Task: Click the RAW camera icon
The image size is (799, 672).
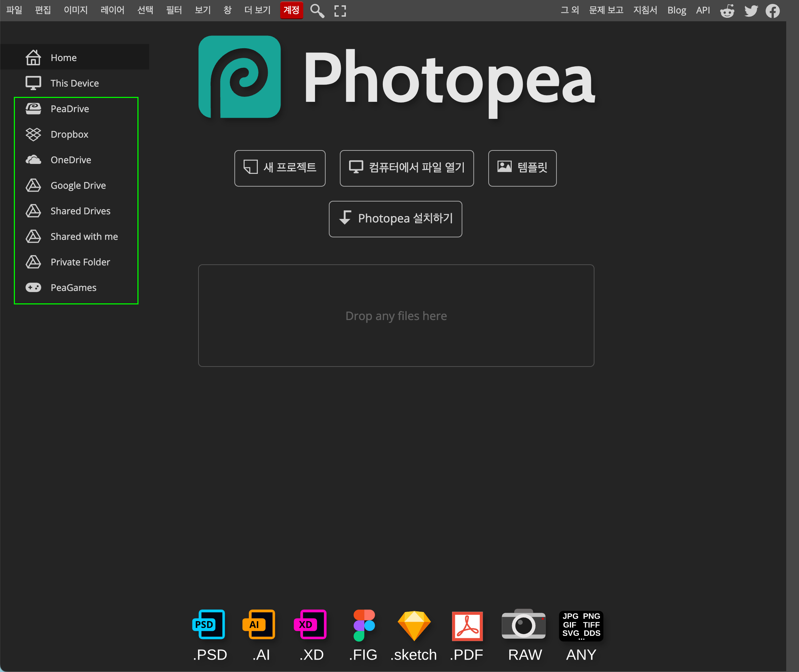Action: [523, 625]
